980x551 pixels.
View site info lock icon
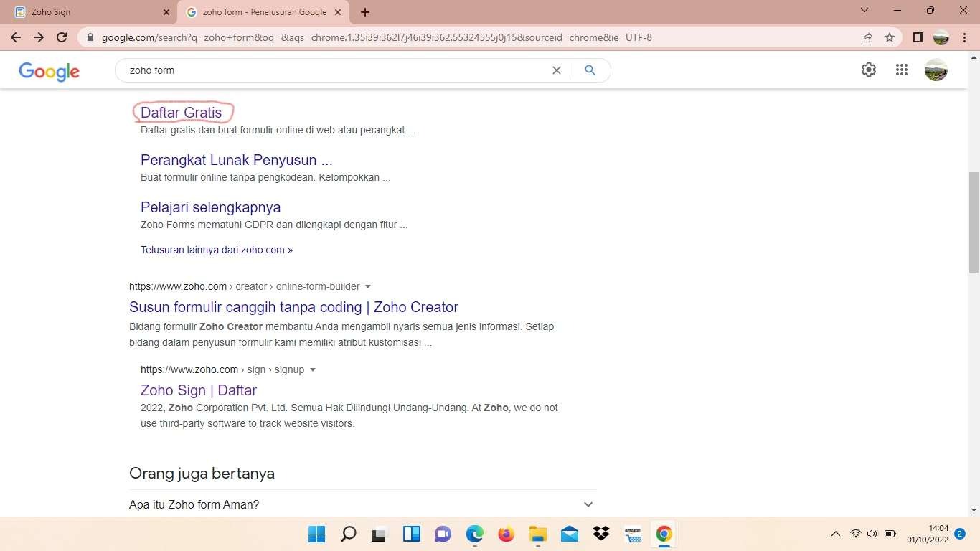point(90,37)
